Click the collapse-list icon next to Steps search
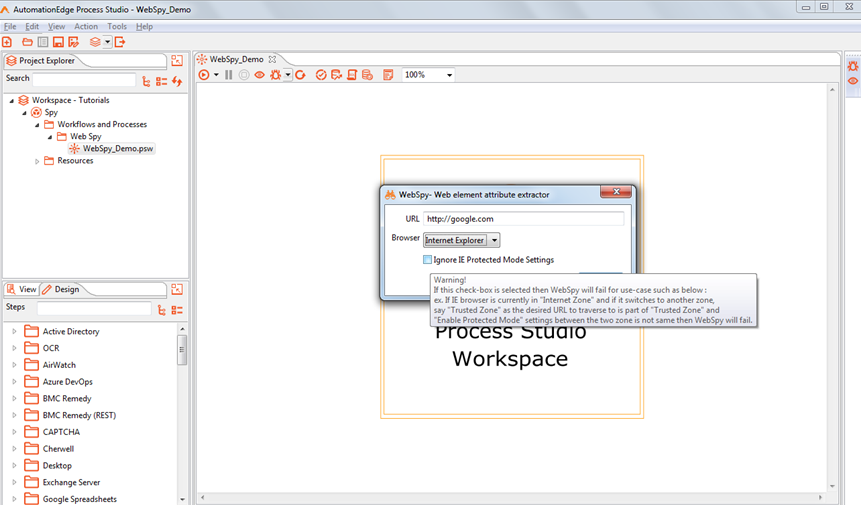861x505 pixels. [x=177, y=310]
